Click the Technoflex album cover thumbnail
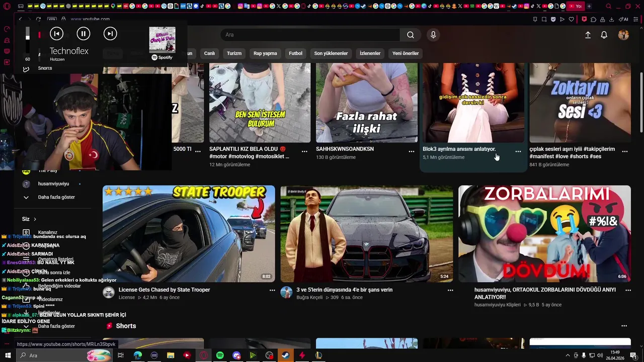Screen dimensions: 644x362 (162, 40)
